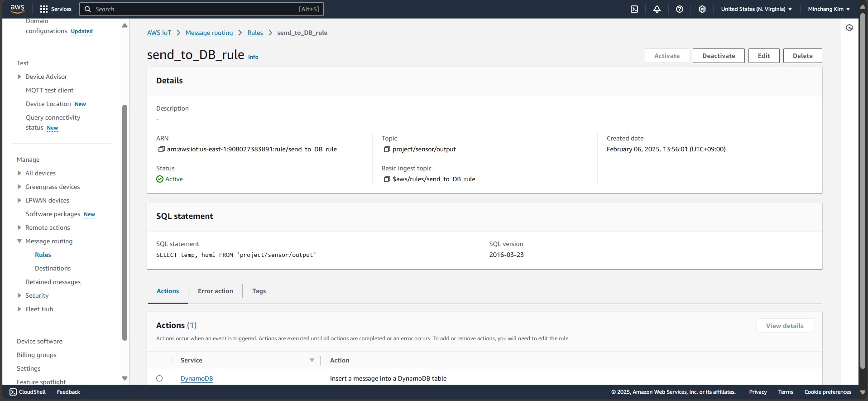Screen dimensions: 868x401
Task: Sort by the Service column arrow
Action: 312,360
